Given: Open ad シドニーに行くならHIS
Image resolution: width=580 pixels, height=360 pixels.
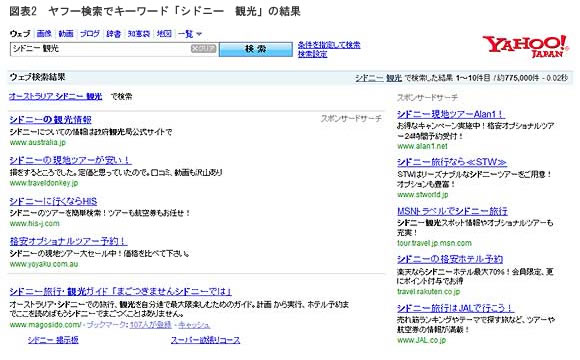Looking at the screenshot, I should coord(53,201).
